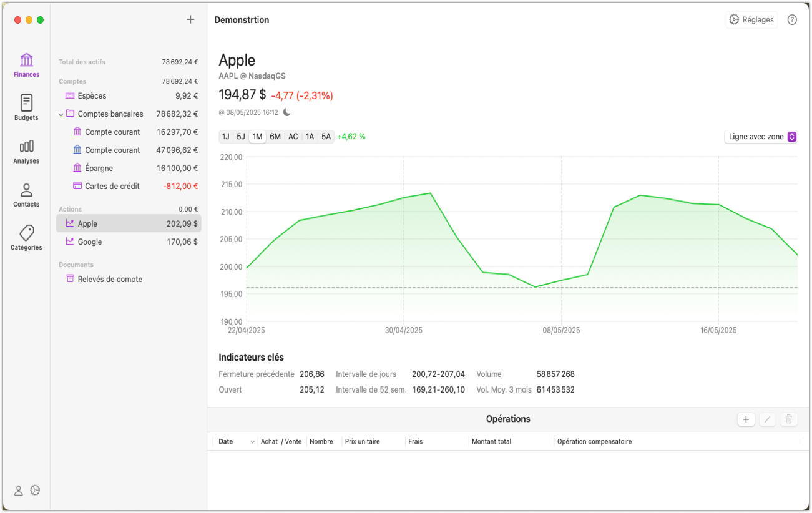Select the Apple stock row

click(x=129, y=223)
